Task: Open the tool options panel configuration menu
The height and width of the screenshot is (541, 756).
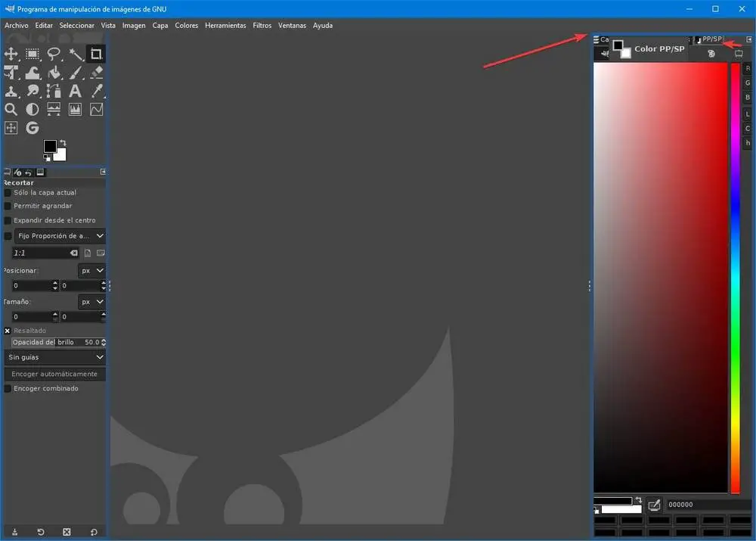Action: click(x=103, y=172)
